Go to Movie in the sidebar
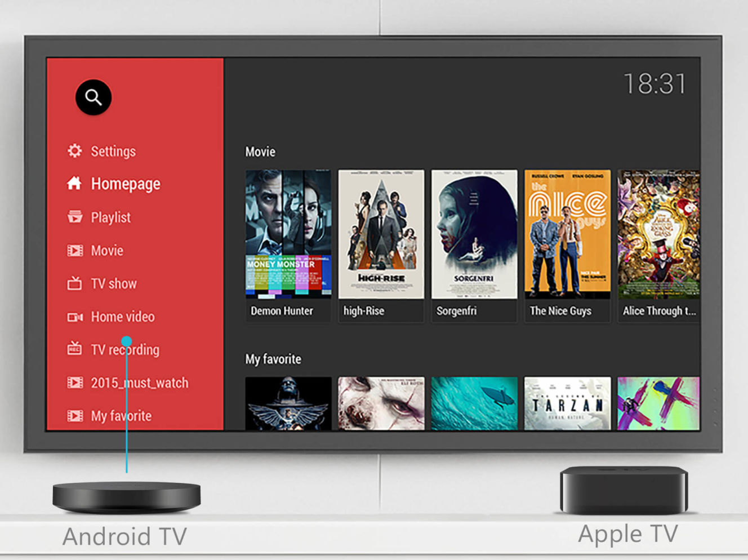 (x=107, y=250)
